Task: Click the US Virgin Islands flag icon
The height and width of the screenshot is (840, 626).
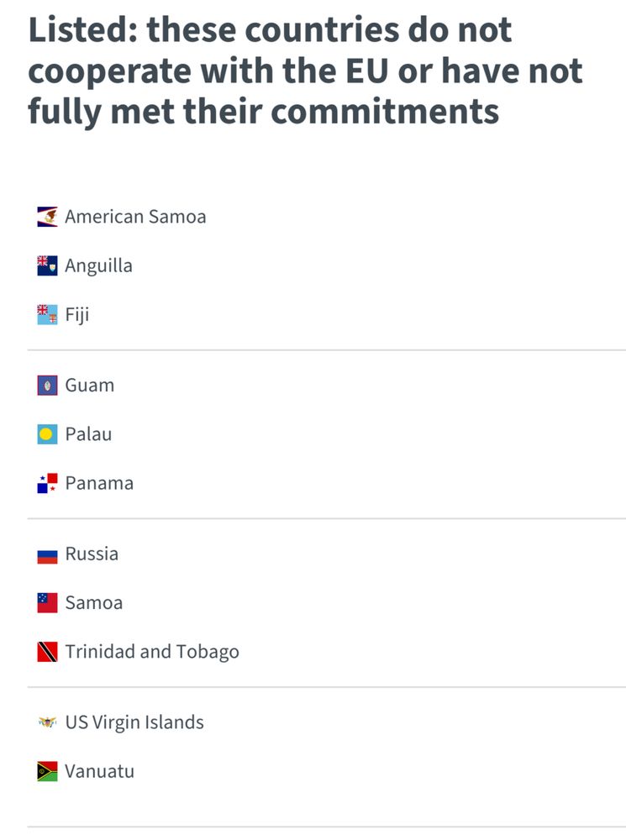Action: pos(47,722)
